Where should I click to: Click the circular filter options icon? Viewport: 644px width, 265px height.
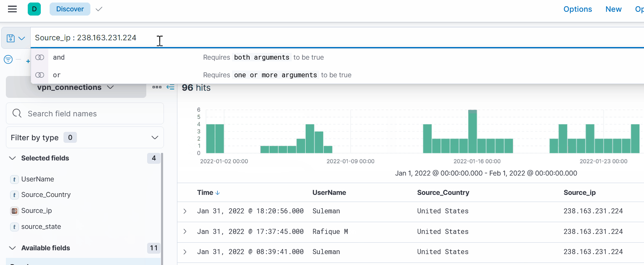pyautogui.click(x=8, y=60)
